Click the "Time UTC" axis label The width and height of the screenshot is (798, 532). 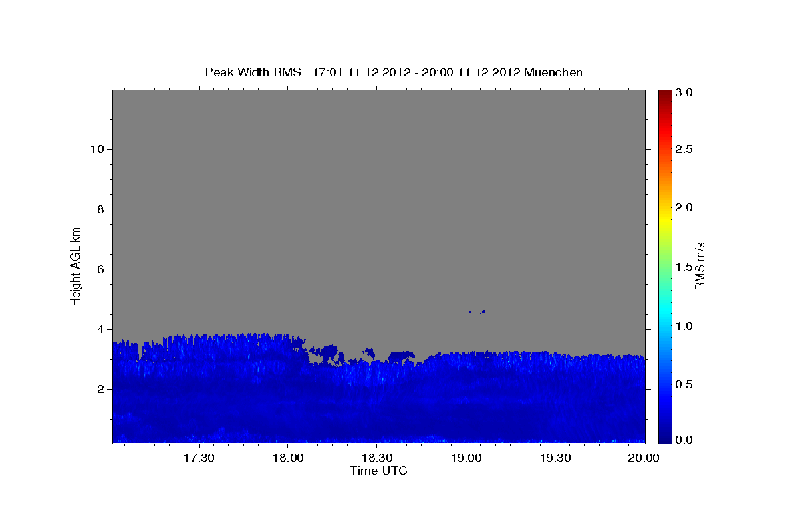pos(378,471)
